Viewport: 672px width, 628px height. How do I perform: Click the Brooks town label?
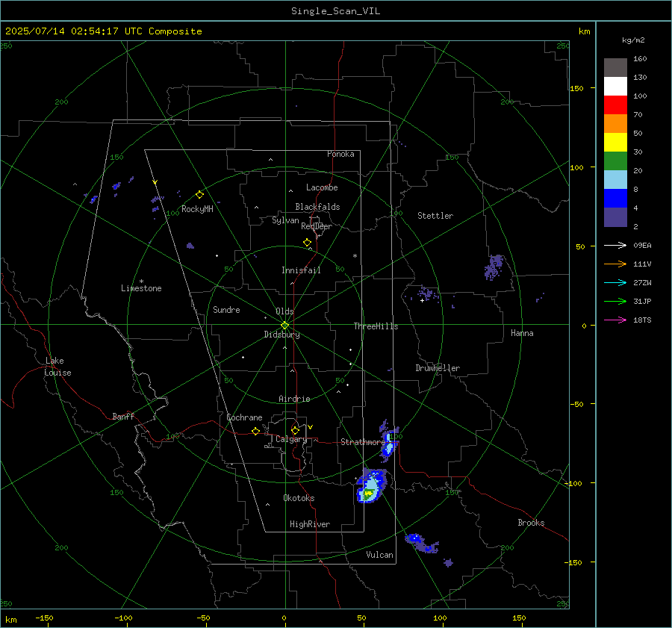pos(531,523)
